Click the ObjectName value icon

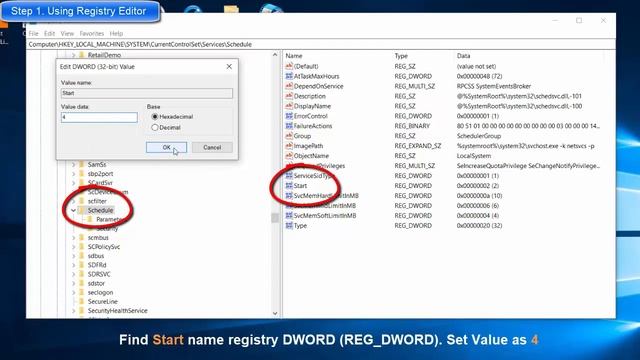(x=289, y=156)
